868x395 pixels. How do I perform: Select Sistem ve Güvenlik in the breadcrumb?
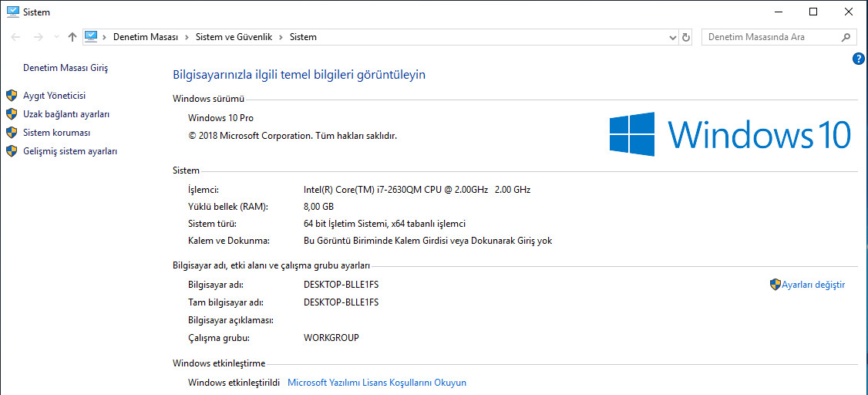pyautogui.click(x=234, y=37)
